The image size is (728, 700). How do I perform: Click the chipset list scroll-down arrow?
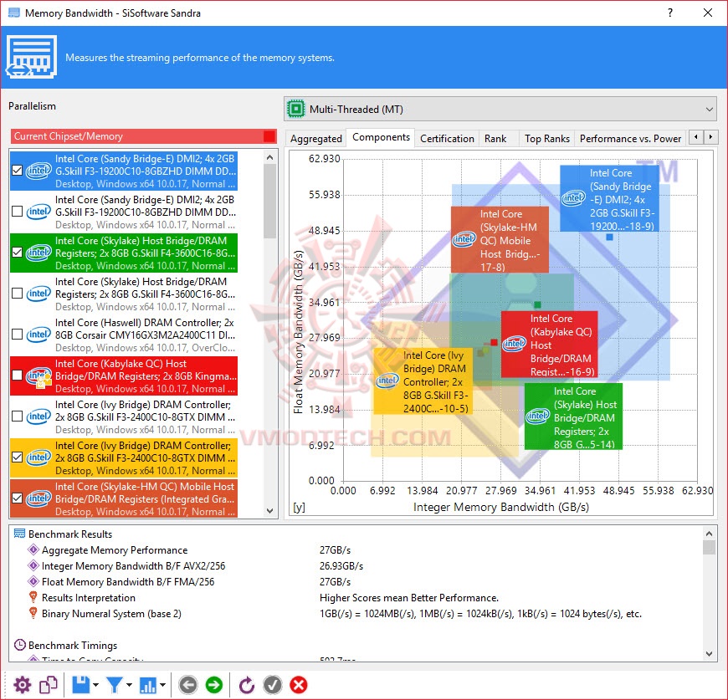269,511
